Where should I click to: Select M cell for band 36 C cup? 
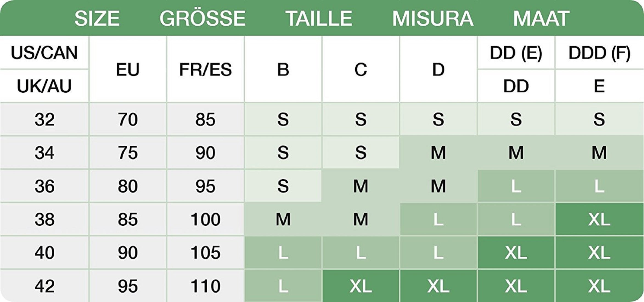(x=361, y=186)
